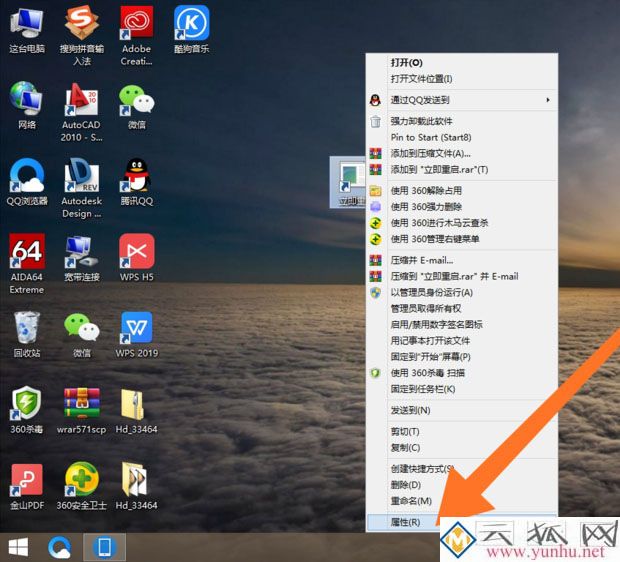Choose 固定到任务栏(K)
The height and width of the screenshot is (562, 620).
pos(462,389)
